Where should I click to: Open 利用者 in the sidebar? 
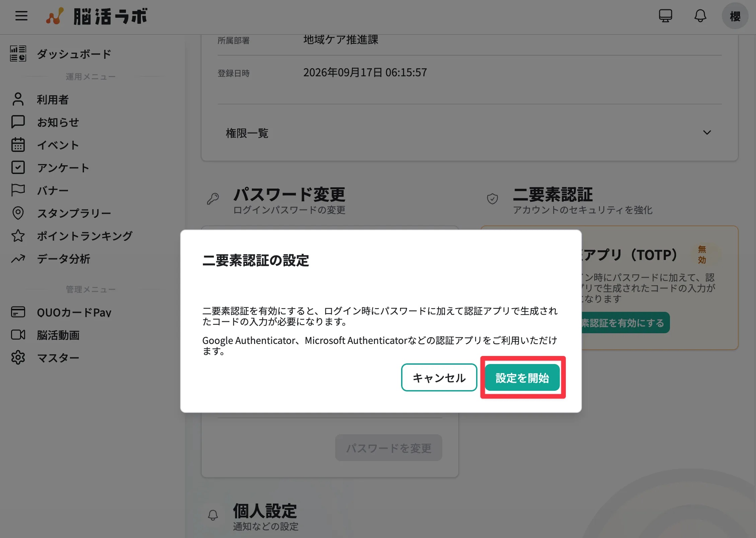(x=53, y=99)
